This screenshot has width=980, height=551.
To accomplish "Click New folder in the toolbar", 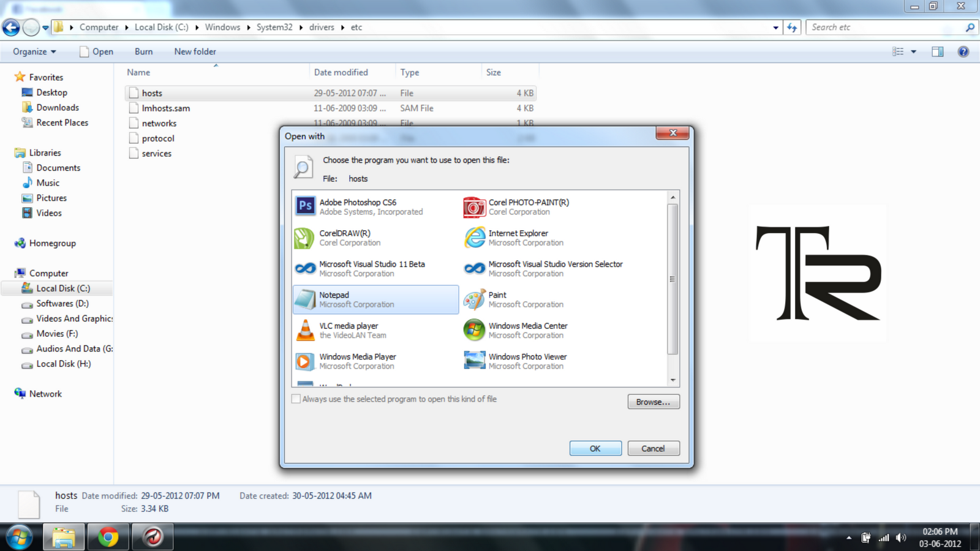I will pos(195,52).
